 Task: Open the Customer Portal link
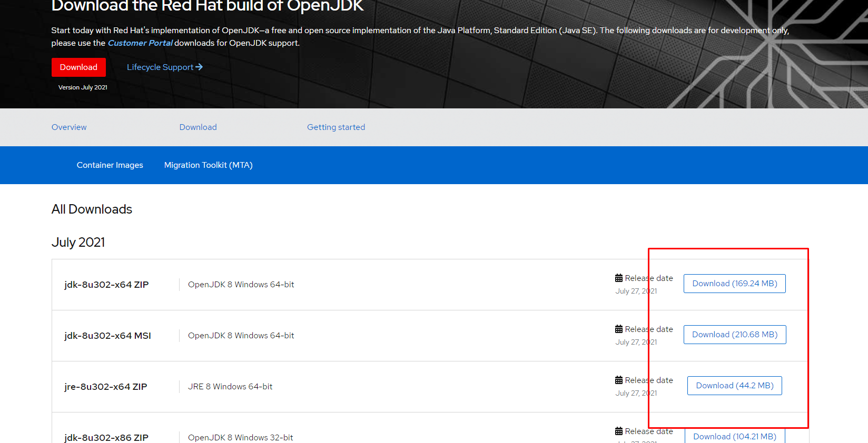point(140,43)
